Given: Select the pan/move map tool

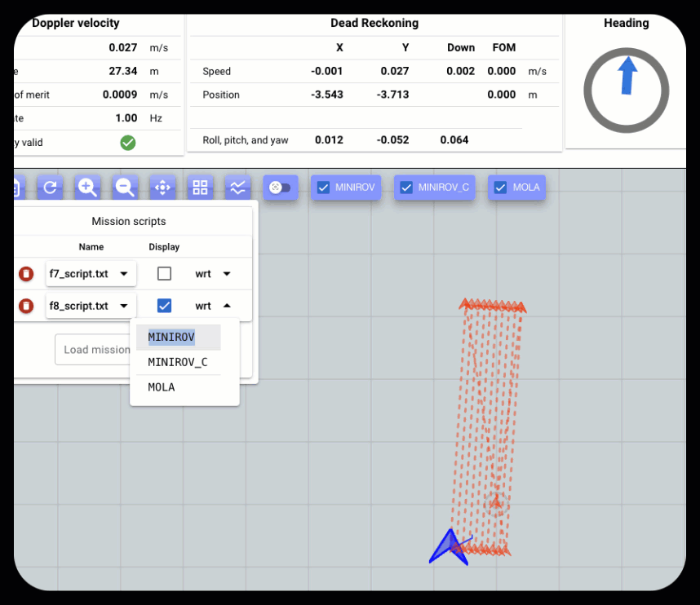Looking at the screenshot, I should 162,188.
